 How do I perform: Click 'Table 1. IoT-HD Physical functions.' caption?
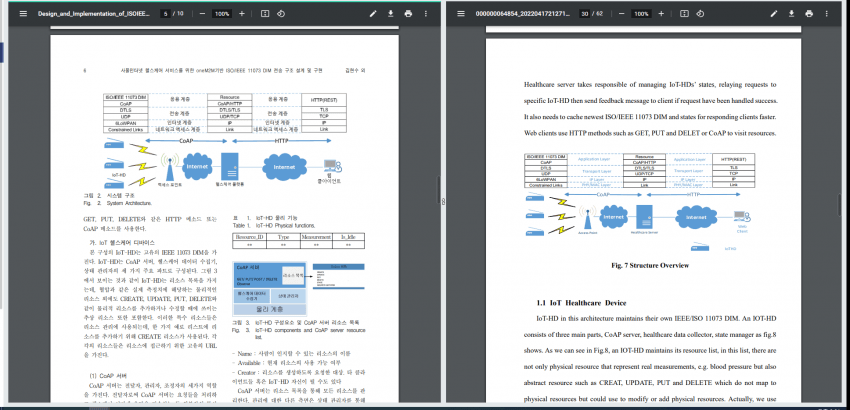274,225
